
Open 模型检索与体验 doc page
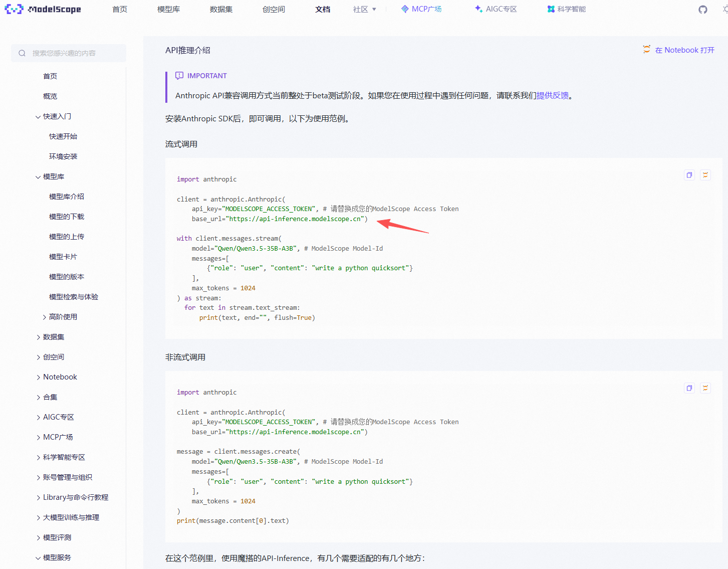74,297
